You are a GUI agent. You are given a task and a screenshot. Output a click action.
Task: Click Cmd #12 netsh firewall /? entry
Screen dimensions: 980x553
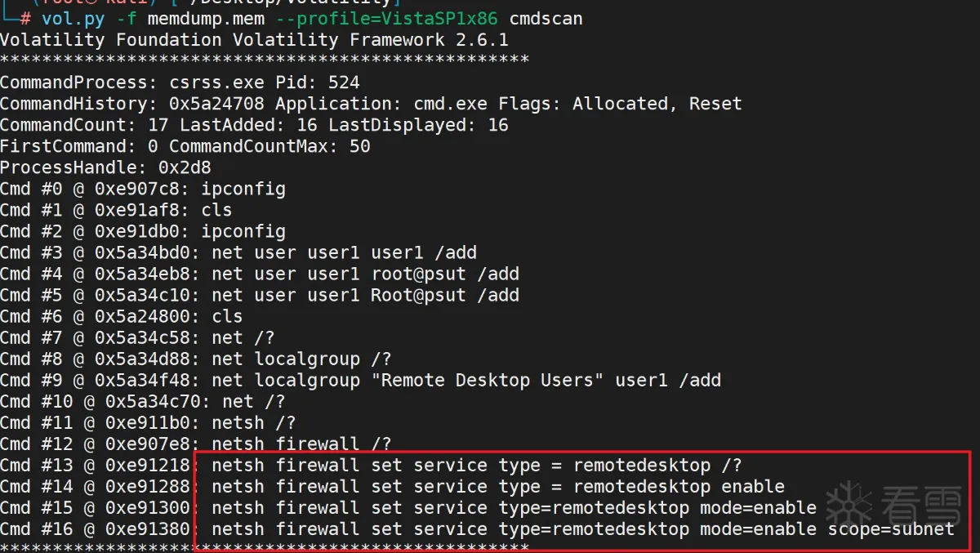click(x=196, y=444)
